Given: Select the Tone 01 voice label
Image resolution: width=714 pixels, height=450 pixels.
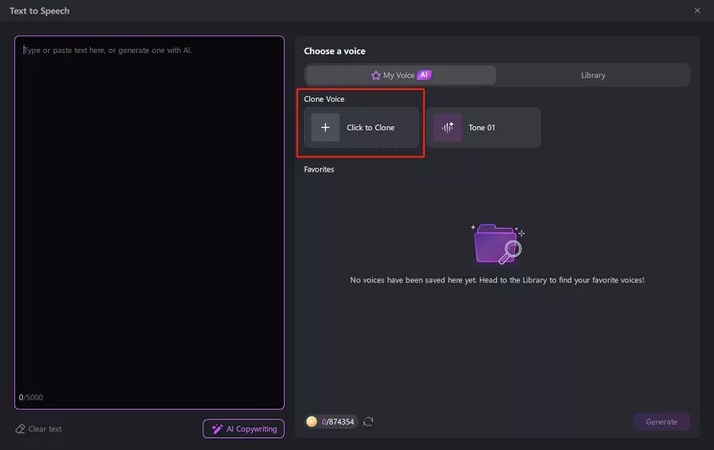Looking at the screenshot, I should 482,128.
